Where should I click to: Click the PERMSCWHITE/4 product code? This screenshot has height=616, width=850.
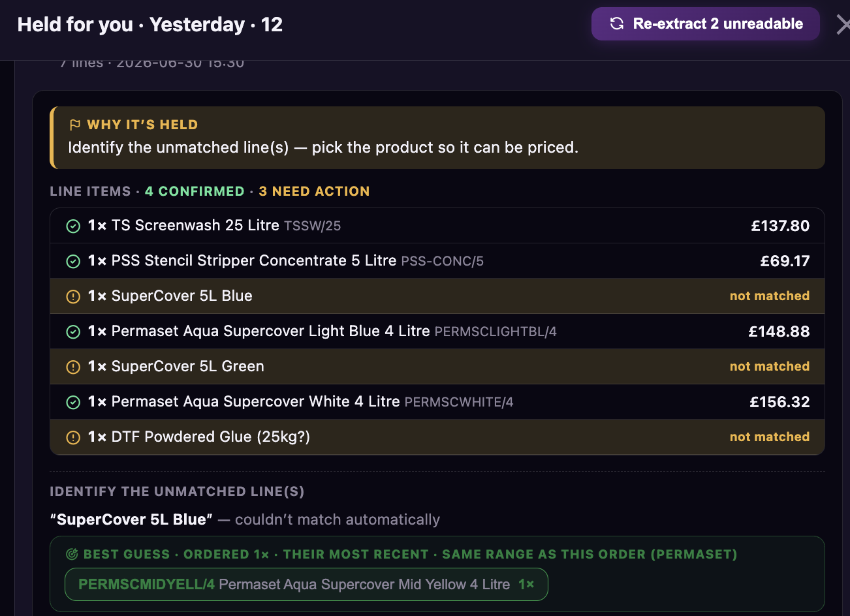click(459, 403)
